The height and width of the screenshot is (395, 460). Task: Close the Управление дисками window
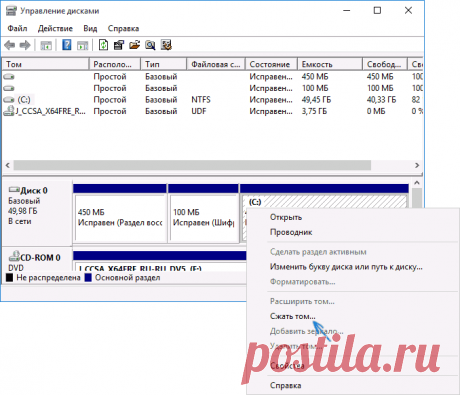click(408, 11)
